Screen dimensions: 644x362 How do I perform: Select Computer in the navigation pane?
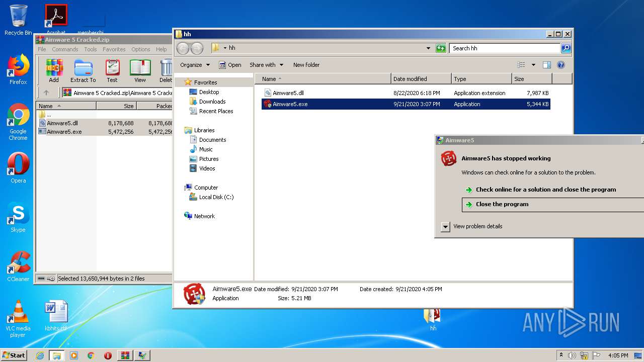click(206, 188)
